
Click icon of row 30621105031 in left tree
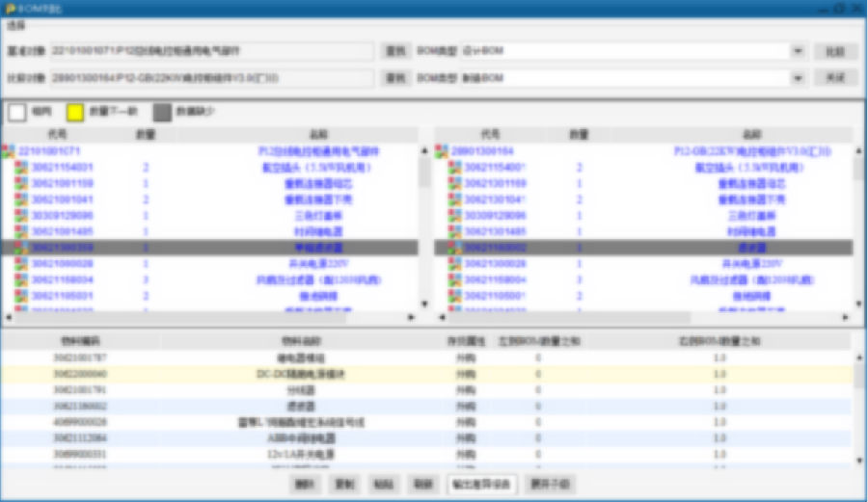tap(21, 295)
